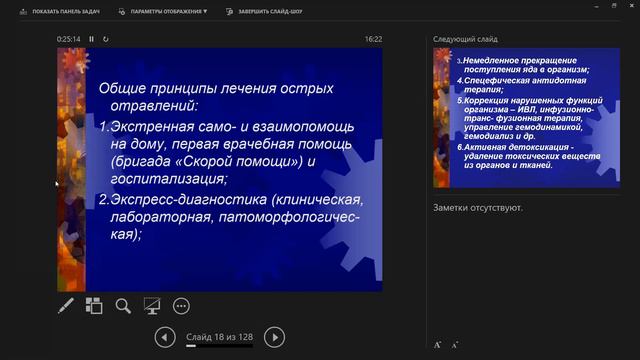Click slide progress bar under Слайд 18 из 128

coord(220,346)
